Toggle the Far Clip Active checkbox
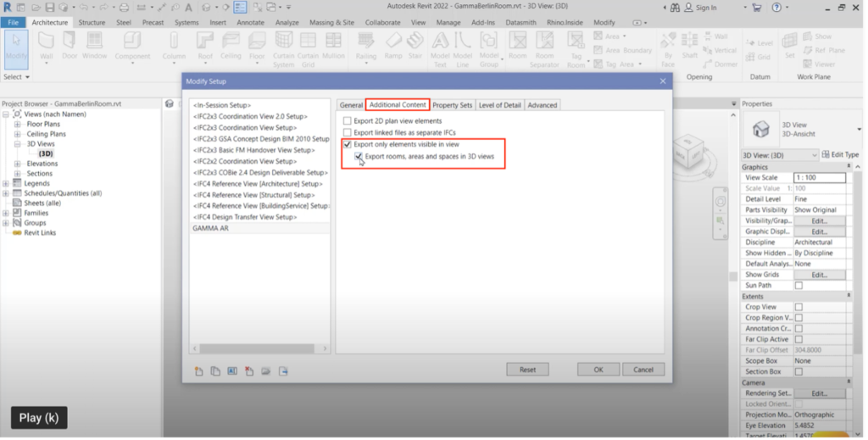This screenshot has height=440, width=868. tap(798, 339)
